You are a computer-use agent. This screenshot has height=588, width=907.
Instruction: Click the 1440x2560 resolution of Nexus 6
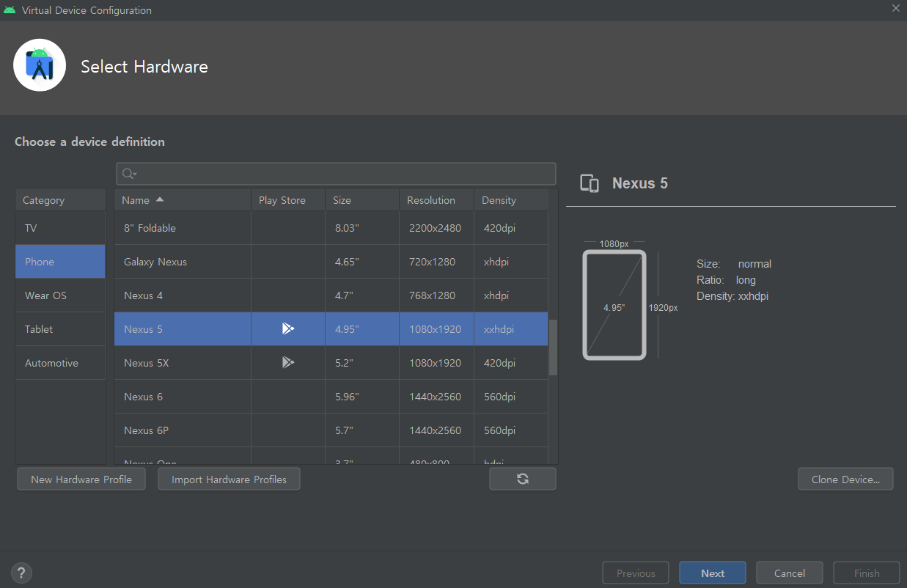(x=436, y=397)
